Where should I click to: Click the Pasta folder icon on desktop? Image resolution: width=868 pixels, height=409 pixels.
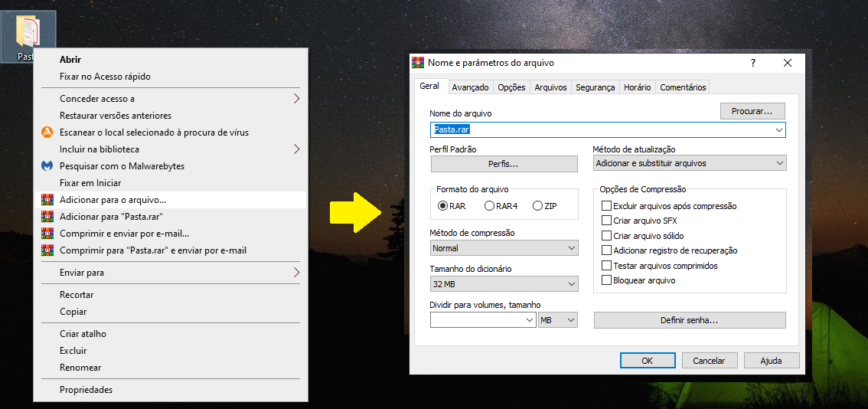tap(28, 32)
